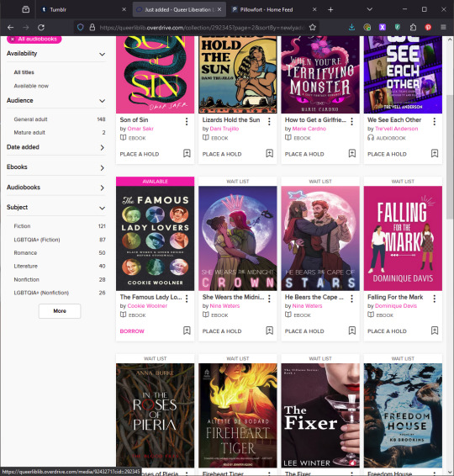Click the site padlock security icon
The width and height of the screenshot is (454, 476).
(x=92, y=27)
